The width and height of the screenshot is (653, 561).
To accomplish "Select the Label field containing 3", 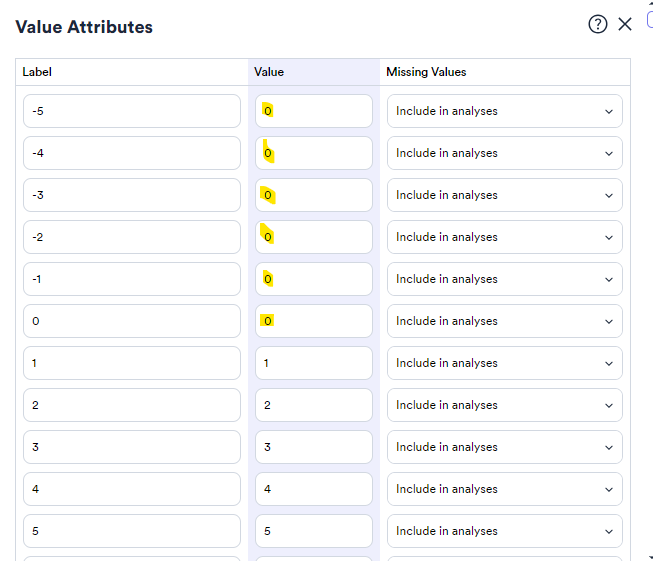I will coord(132,447).
